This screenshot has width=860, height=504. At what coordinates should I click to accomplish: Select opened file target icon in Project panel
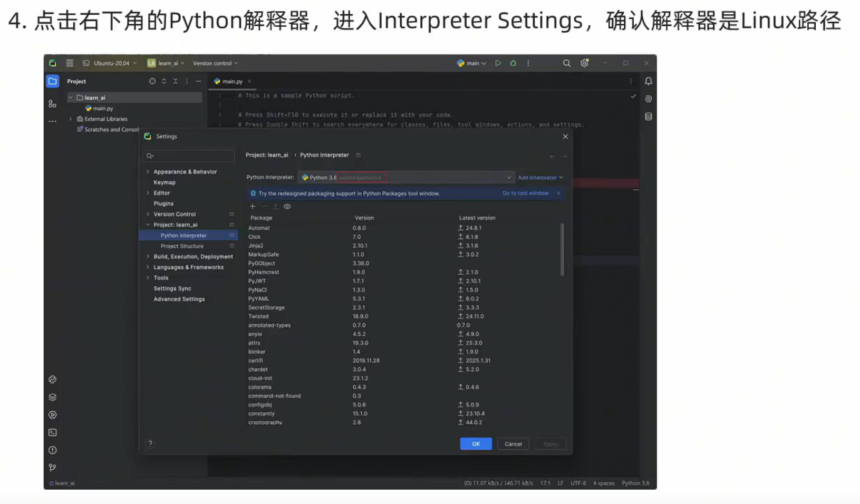pos(152,81)
